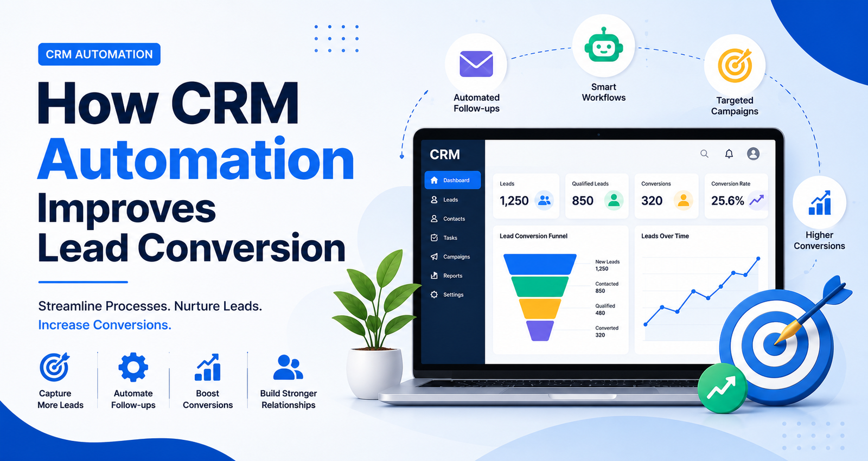
Task: Click the yellow segment of the funnel
Action: point(540,309)
